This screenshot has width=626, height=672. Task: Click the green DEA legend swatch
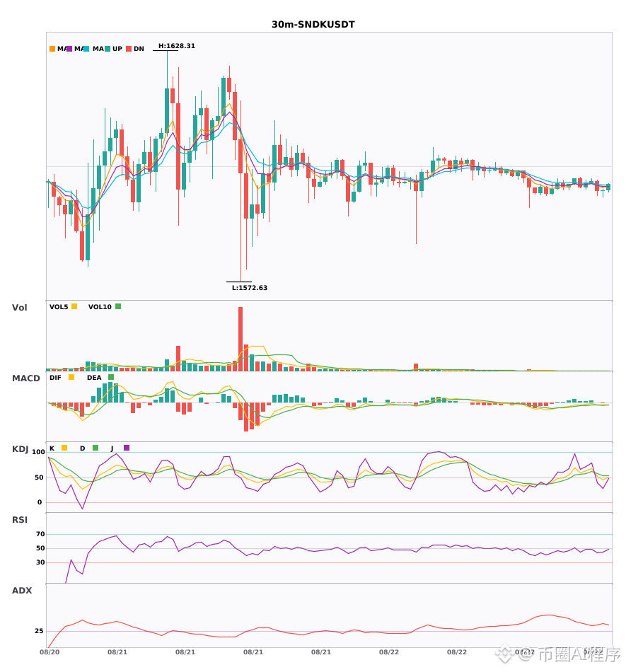[111, 377]
